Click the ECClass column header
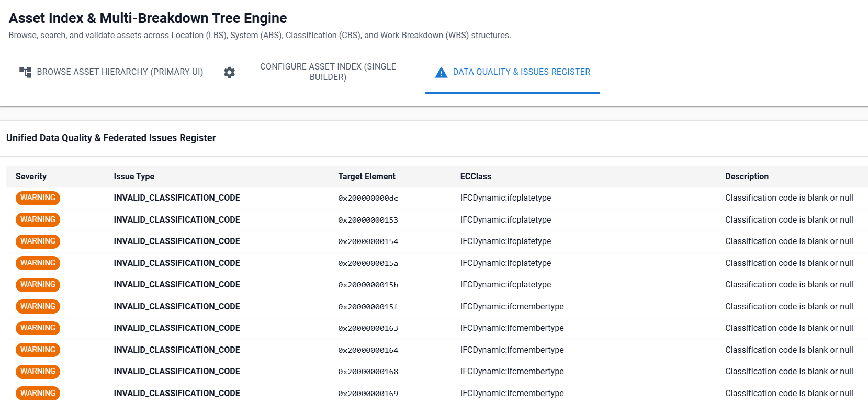 point(476,177)
